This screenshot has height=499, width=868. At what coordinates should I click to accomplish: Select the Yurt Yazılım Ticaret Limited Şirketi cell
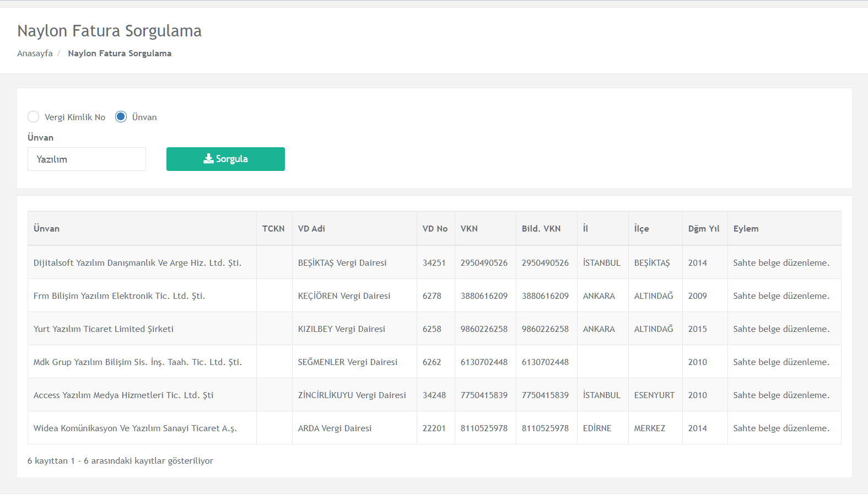click(x=142, y=329)
